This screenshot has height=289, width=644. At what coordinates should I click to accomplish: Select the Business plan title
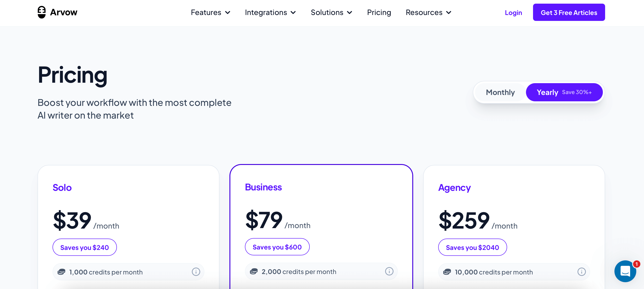tap(263, 187)
